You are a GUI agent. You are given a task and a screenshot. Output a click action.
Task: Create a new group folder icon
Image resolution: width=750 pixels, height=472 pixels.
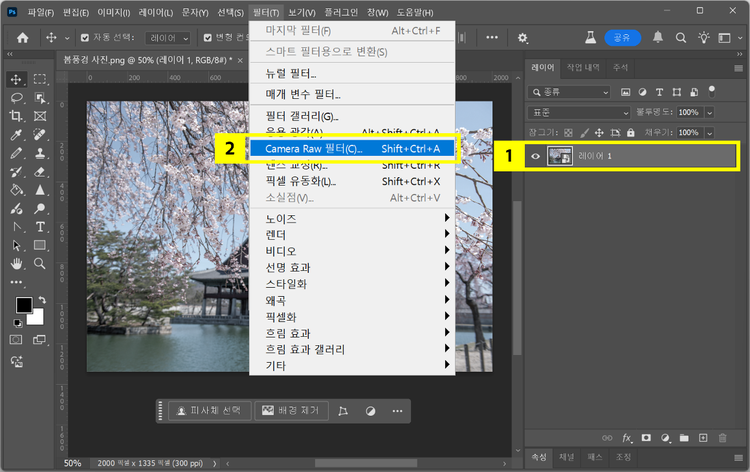pos(684,438)
